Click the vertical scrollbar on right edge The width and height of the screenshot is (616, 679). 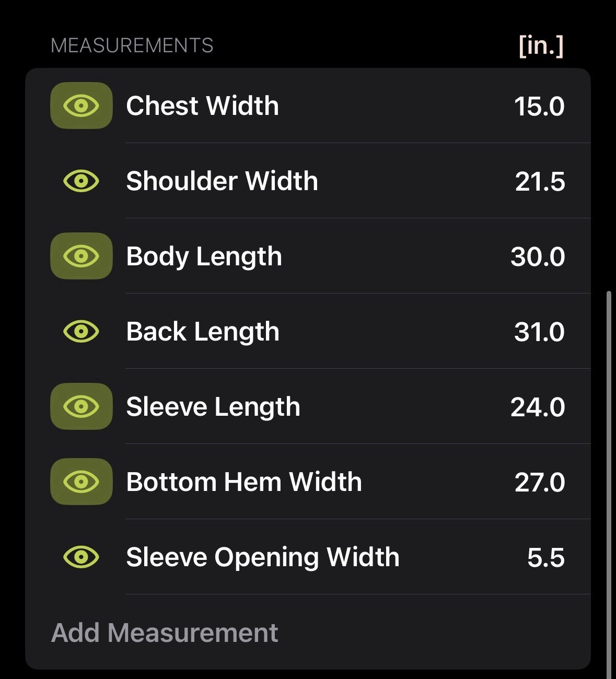[x=609, y=470]
